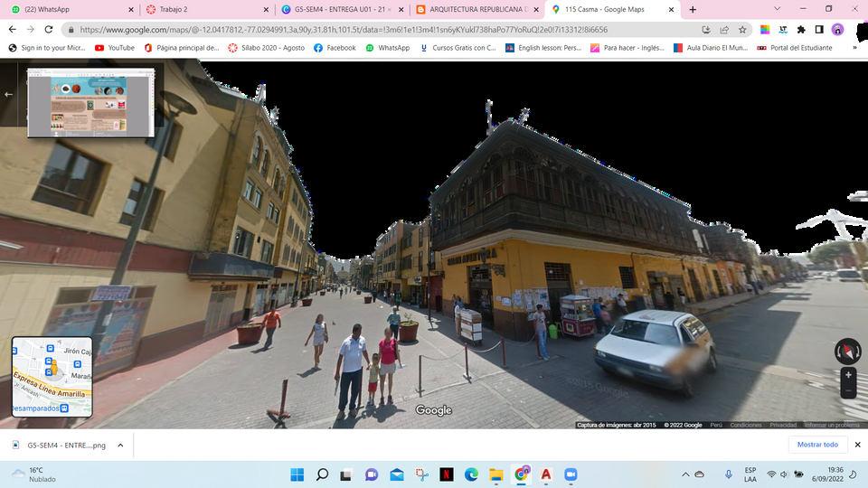
Task: Open Snipping Tool on taskbar
Action: pyautogui.click(x=422, y=474)
